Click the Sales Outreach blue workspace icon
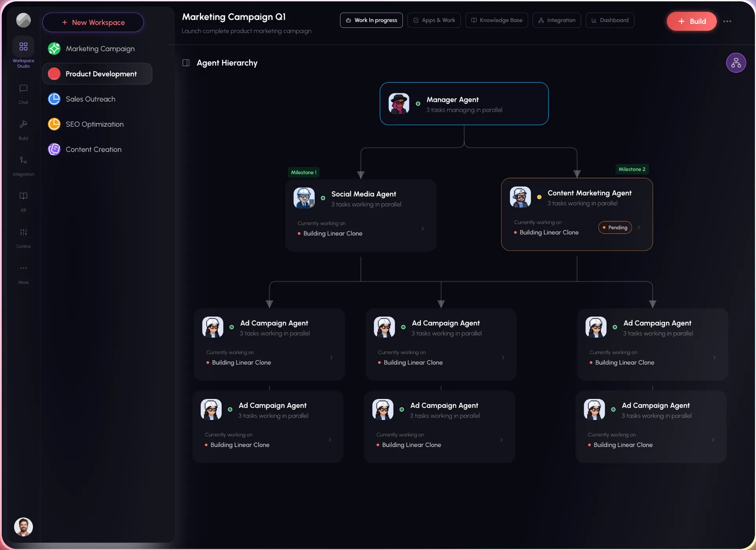This screenshot has width=756, height=550. (54, 99)
